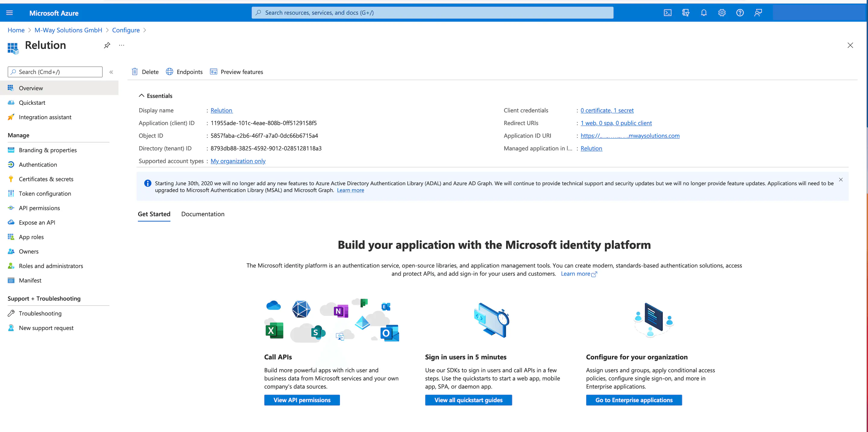Open Endpoints from the toolbar

[x=184, y=72]
